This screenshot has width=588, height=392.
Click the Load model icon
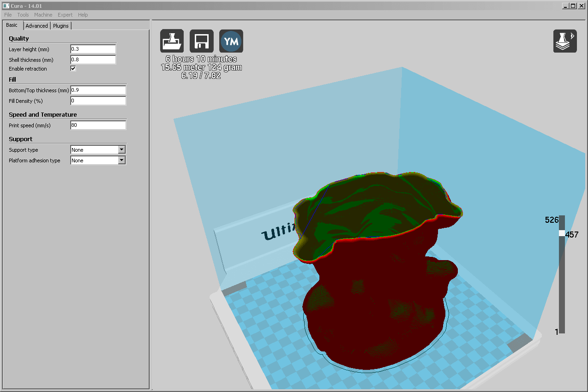click(x=172, y=41)
